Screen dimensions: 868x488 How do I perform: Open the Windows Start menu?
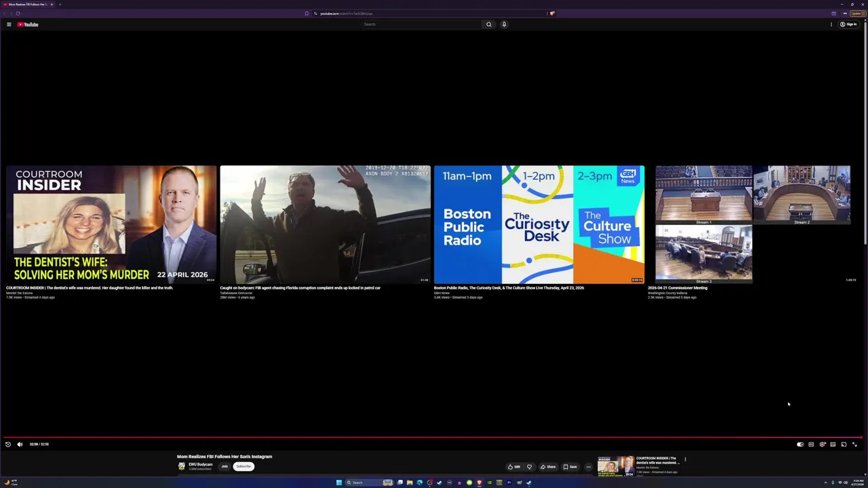click(339, 483)
